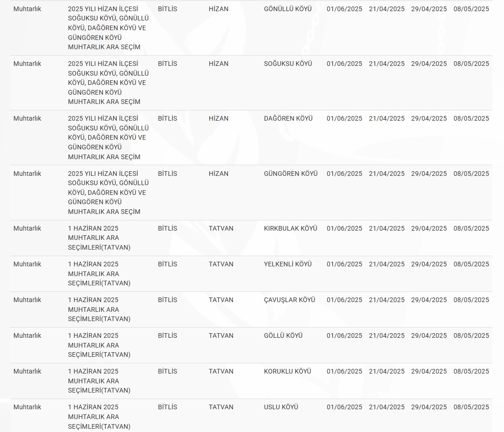
Task: Click 29/04/2025 date in the GÜNGÖREN KÖYÜ row
Action: coord(429,174)
